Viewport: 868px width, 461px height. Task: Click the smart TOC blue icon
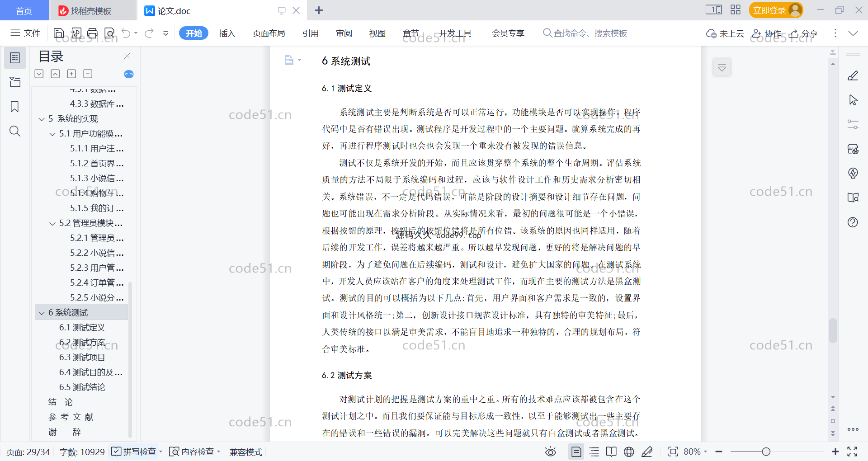click(x=129, y=74)
